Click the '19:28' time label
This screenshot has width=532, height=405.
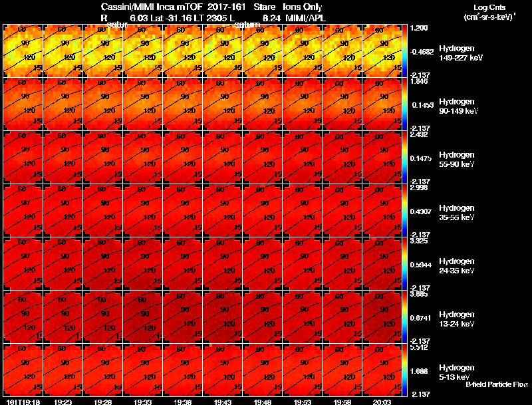click(103, 402)
